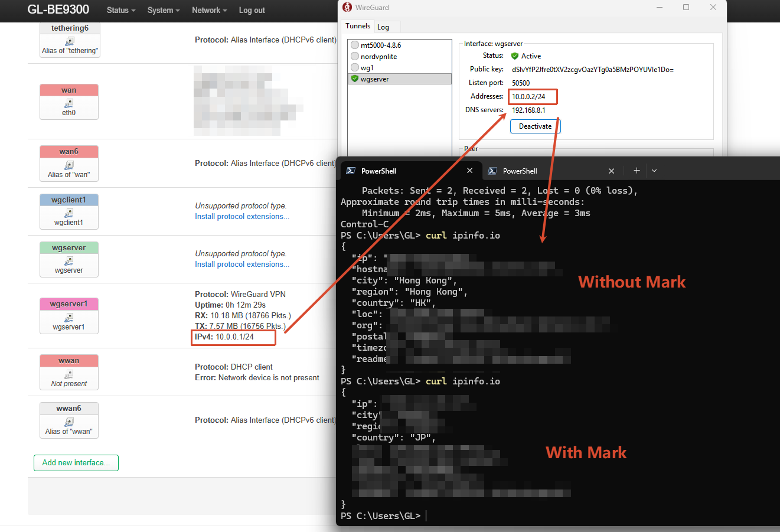The image size is (780, 532).
Task: Click the wgclient1 interface device icon
Action: pyautogui.click(x=69, y=213)
